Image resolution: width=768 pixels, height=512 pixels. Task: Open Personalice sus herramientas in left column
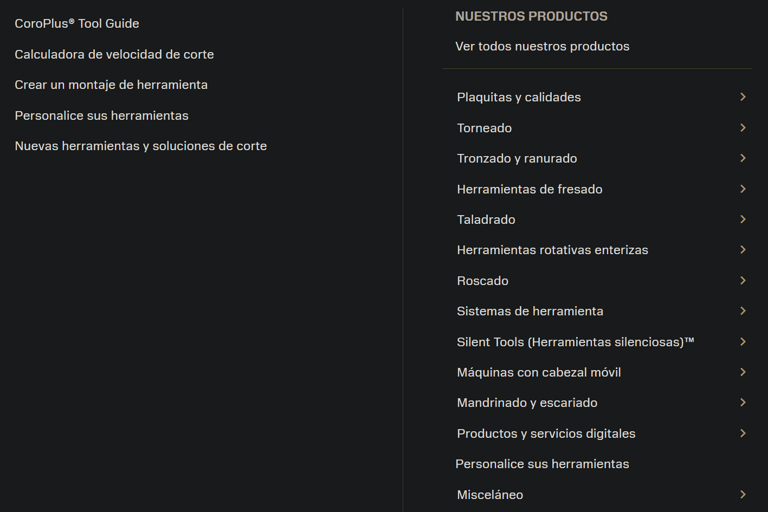point(101,115)
